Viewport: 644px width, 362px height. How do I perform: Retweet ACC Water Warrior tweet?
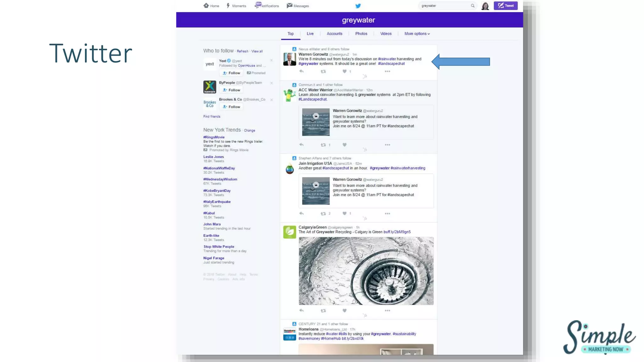[x=323, y=145]
